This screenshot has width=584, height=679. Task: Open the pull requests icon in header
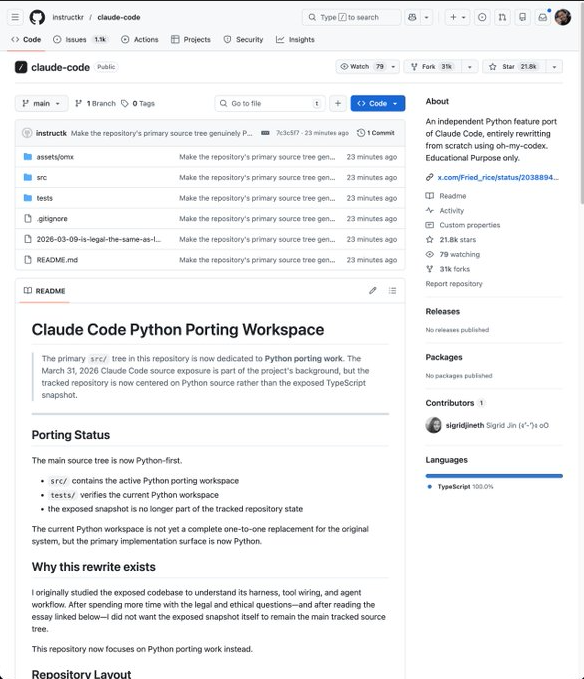coord(502,17)
